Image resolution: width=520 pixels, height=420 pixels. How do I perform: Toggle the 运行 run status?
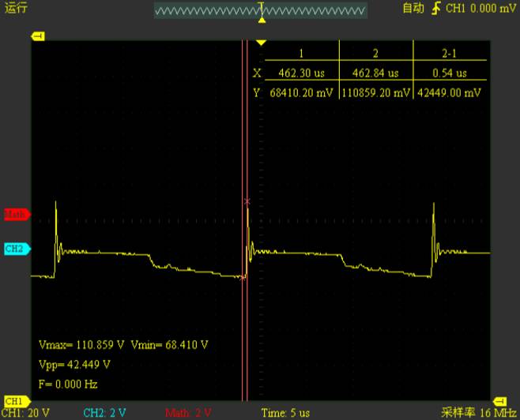pyautogui.click(x=15, y=9)
